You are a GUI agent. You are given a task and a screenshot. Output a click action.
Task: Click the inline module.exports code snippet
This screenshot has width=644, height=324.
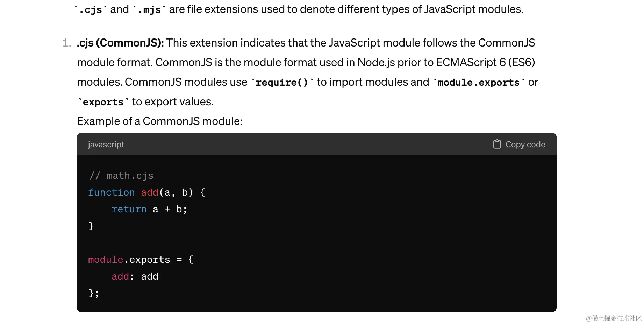[479, 83]
